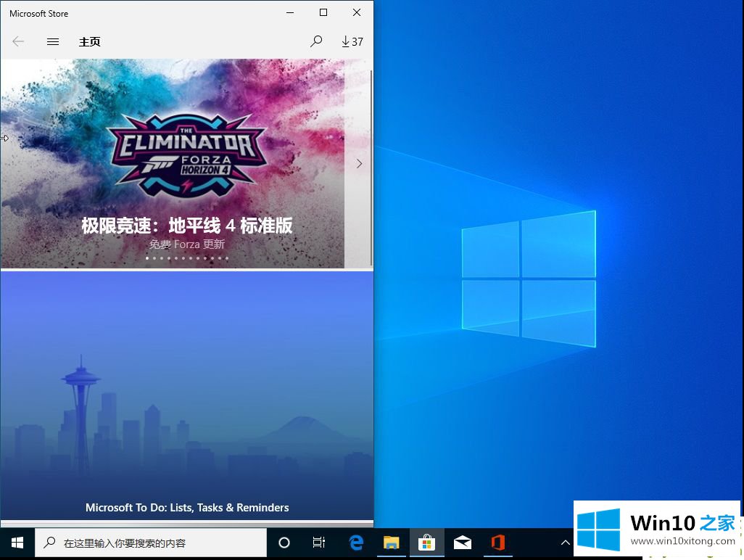
Task: Click the 极限竞速：地平线 4 标准版 title
Action: point(187,226)
